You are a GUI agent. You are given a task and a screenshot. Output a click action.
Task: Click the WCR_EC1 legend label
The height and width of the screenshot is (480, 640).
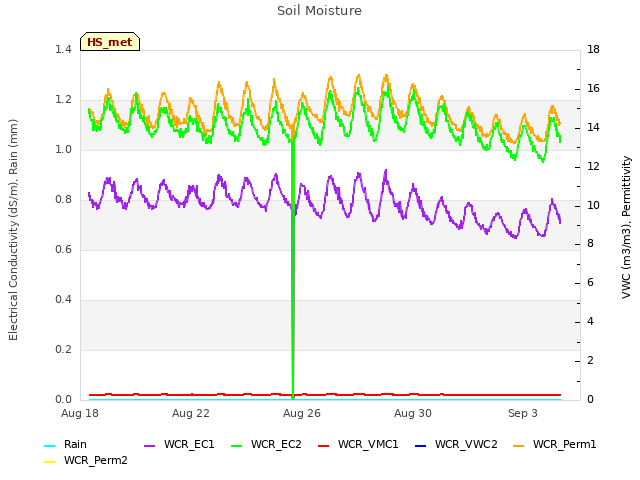pyautogui.click(x=189, y=444)
